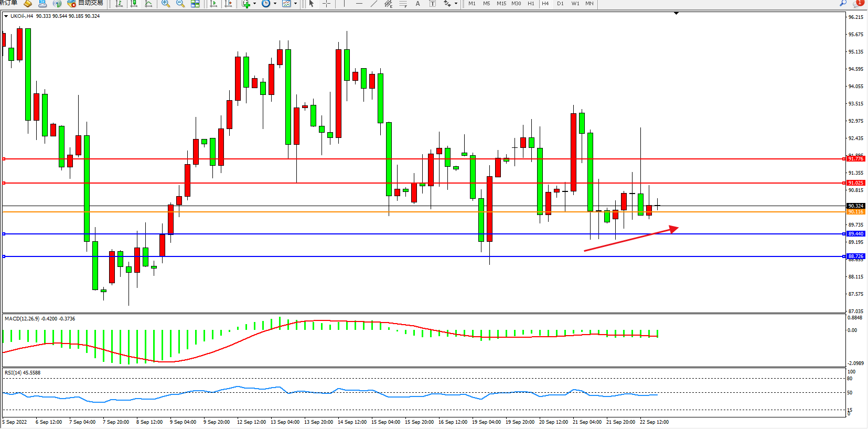
Task: Open the chart templates dropdown arrow
Action: coord(295,4)
